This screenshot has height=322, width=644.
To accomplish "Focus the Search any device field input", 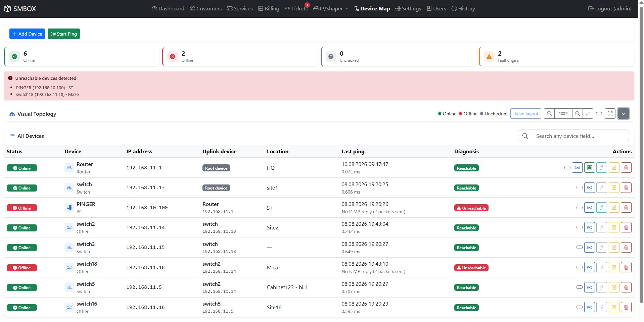I will [580, 136].
